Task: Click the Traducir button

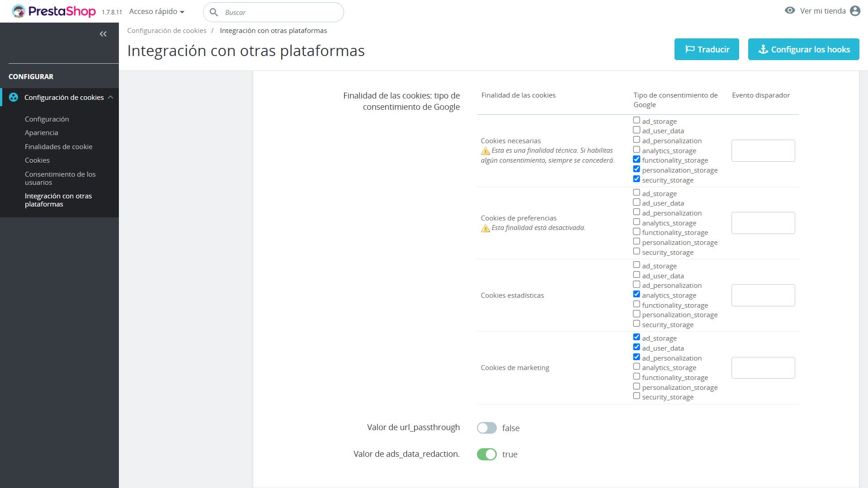Action: tap(706, 49)
